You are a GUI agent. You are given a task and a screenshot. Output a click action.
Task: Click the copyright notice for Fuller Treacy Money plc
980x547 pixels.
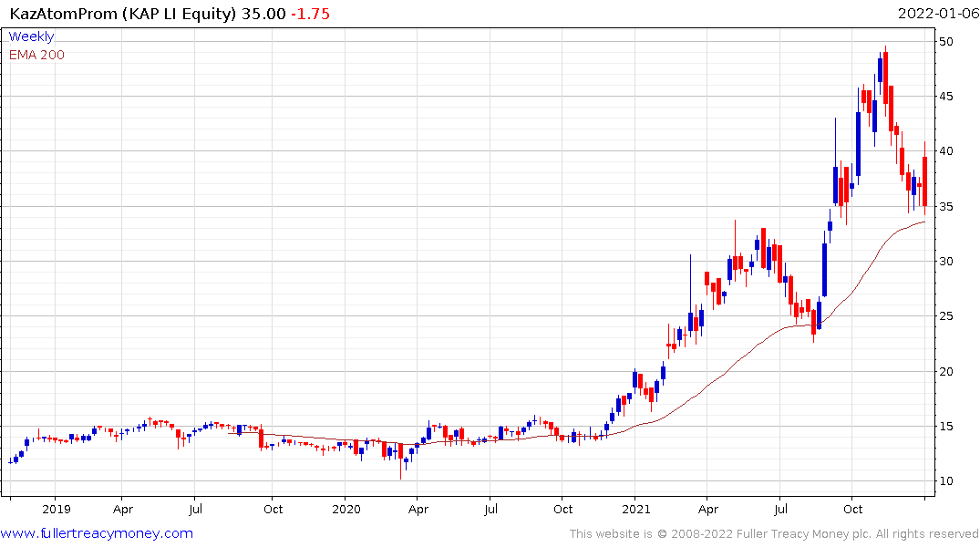click(x=774, y=534)
